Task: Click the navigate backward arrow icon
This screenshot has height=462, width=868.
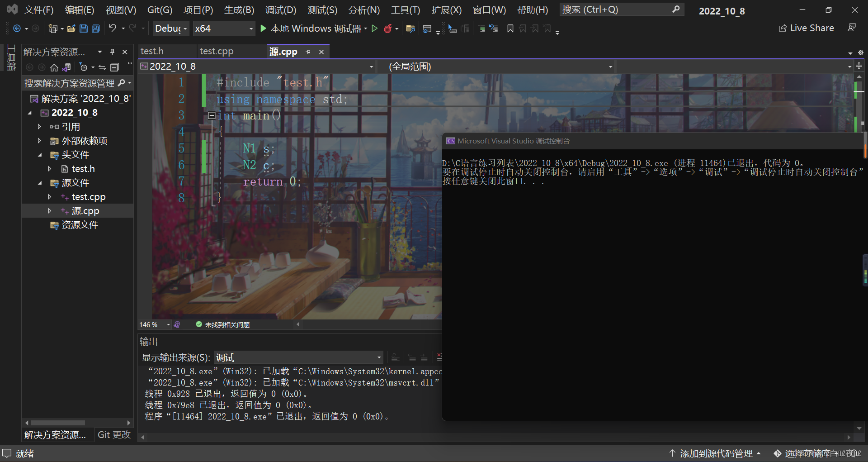Action: click(x=17, y=29)
